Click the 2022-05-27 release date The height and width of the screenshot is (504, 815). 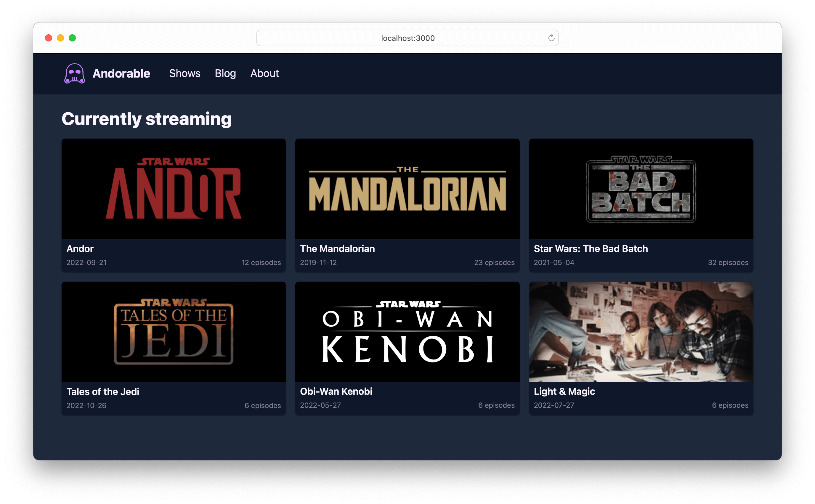[x=320, y=405]
